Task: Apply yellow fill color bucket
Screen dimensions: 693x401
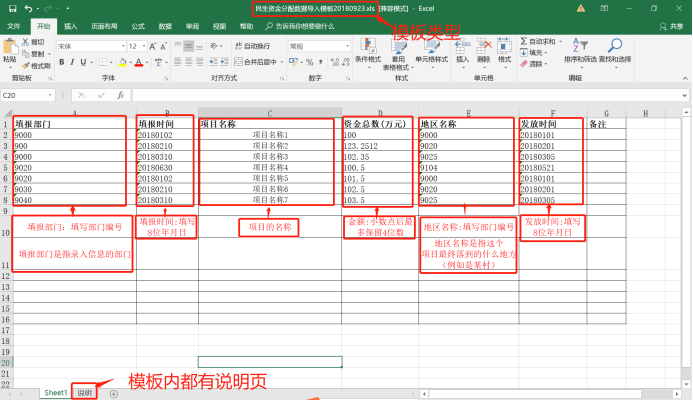Action: (x=123, y=62)
